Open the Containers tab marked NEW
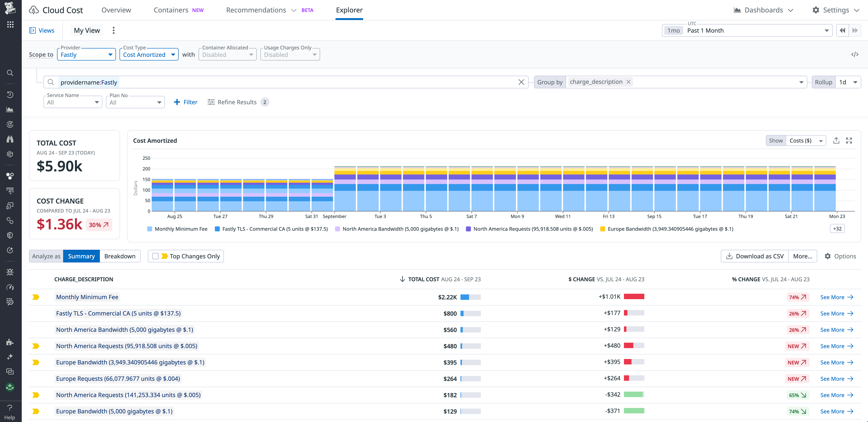The height and width of the screenshot is (422, 868). [x=171, y=10]
